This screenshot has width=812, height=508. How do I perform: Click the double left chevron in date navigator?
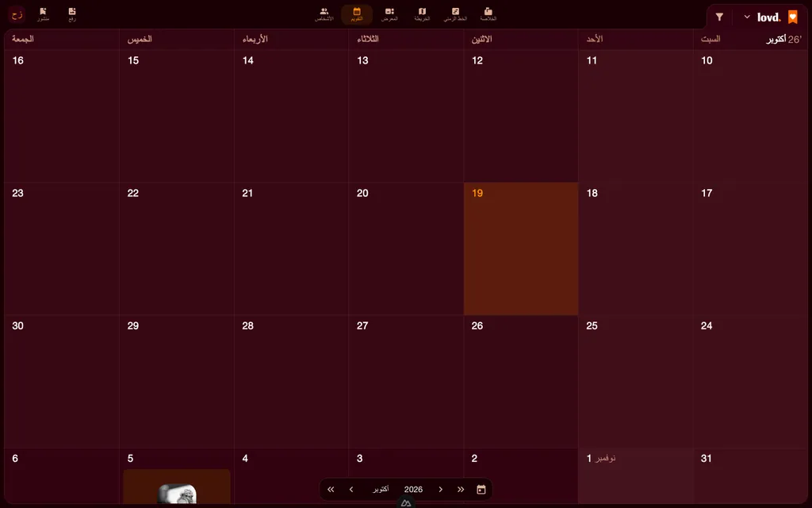331,489
